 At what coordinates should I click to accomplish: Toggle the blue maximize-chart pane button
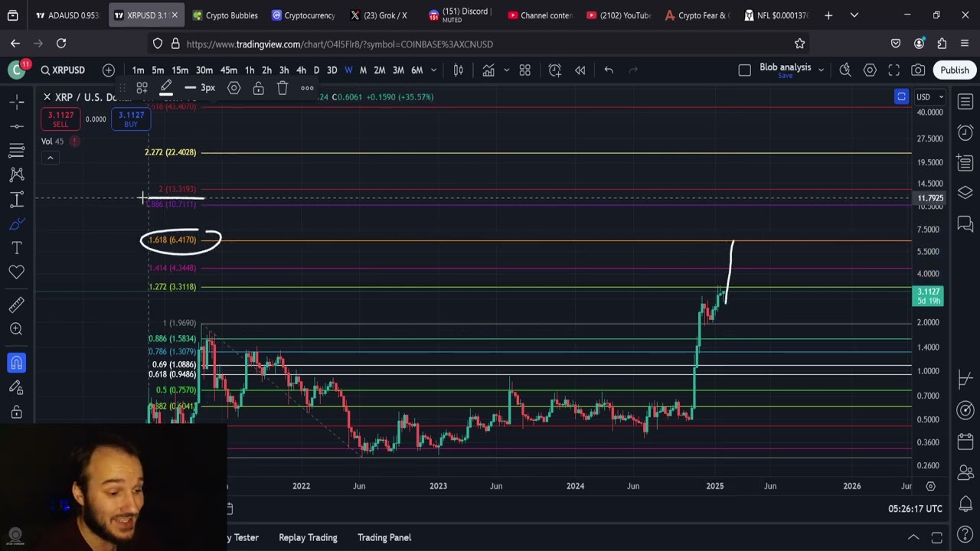tap(901, 97)
